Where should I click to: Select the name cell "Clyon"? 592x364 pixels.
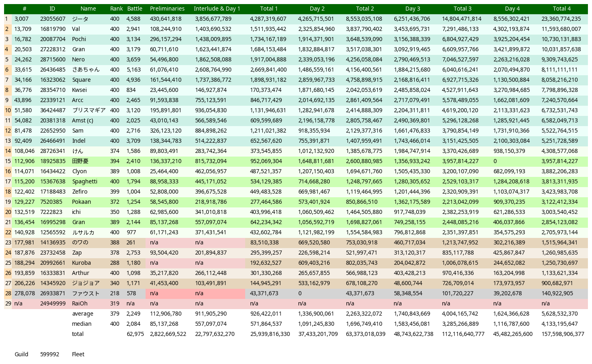pos(79,171)
